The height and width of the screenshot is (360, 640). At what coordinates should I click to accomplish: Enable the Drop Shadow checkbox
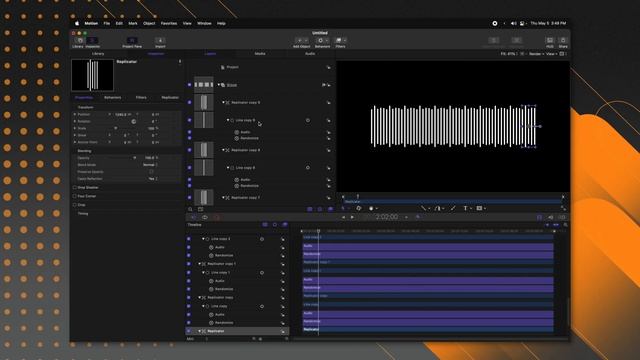tap(75, 187)
